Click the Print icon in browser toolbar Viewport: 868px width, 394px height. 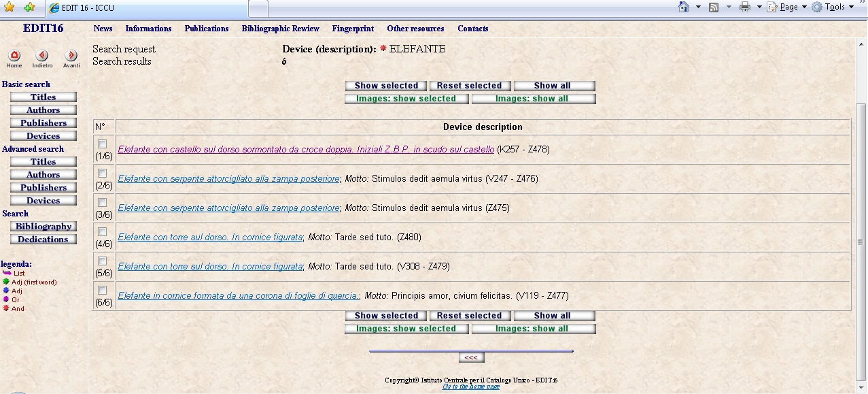[745, 7]
